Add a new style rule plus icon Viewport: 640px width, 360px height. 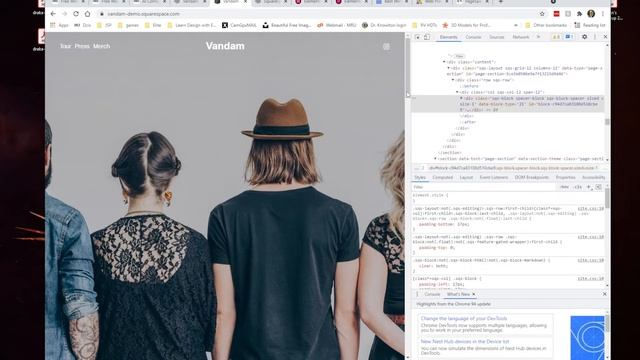coord(589,187)
